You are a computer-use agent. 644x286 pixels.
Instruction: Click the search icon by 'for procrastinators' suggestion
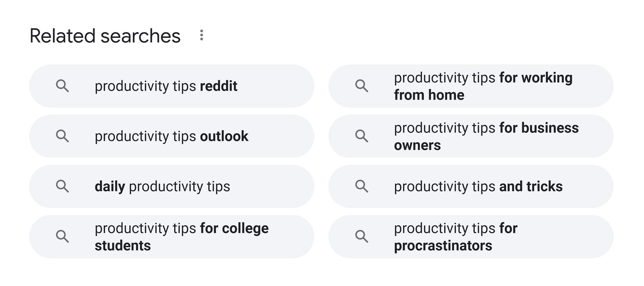[362, 237]
